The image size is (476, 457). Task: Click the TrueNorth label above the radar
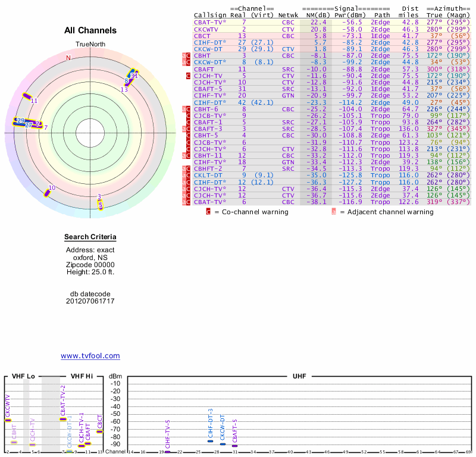[90, 45]
